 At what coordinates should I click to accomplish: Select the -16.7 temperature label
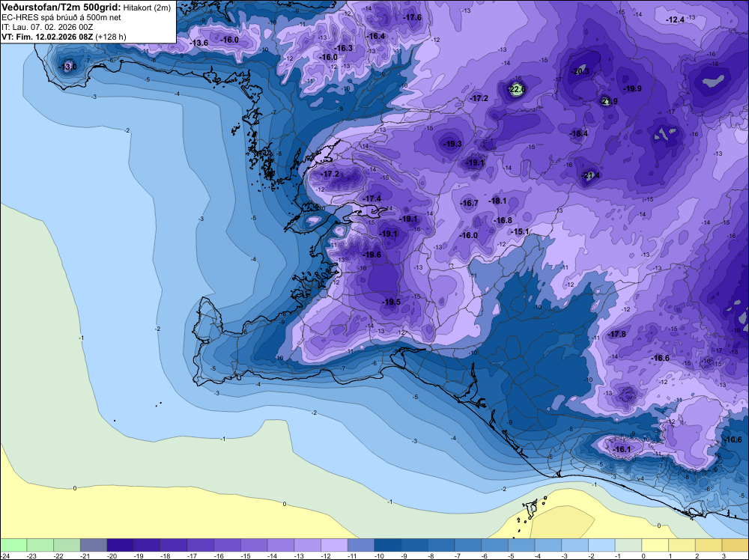coord(469,204)
